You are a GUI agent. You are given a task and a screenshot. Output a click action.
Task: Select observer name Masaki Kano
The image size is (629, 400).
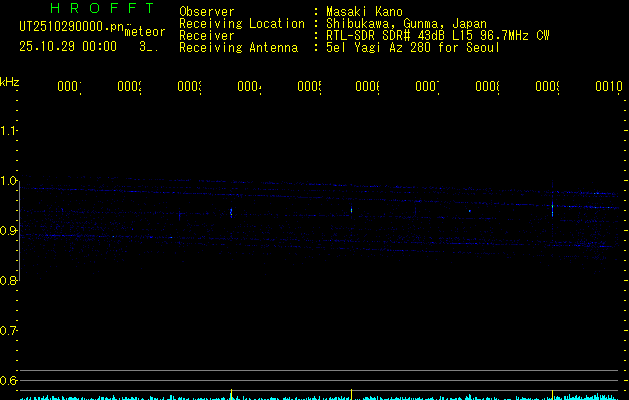[364, 12]
